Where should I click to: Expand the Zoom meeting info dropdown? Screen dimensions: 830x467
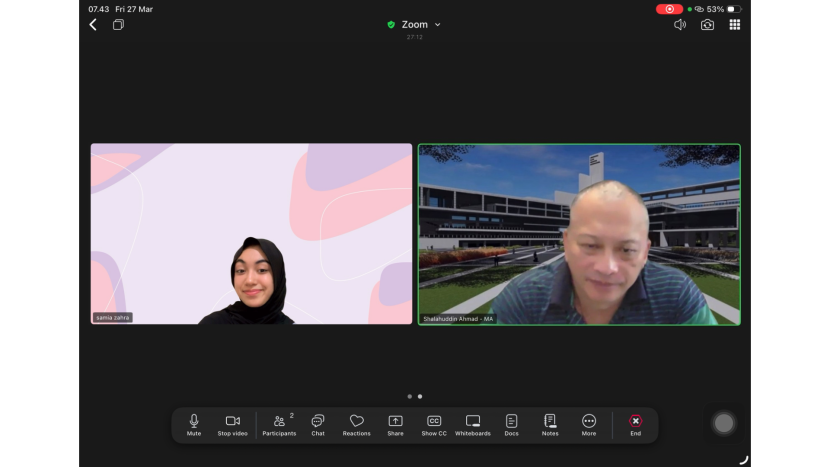tap(414, 25)
